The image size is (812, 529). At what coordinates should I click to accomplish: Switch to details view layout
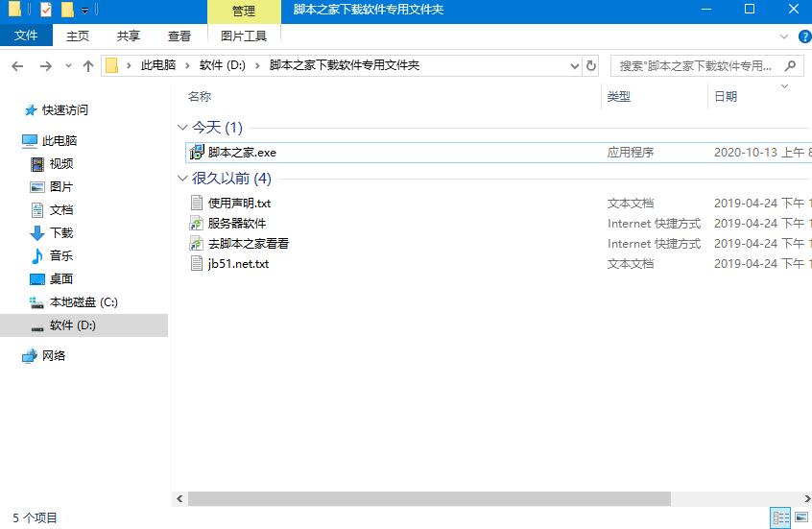pyautogui.click(x=780, y=517)
